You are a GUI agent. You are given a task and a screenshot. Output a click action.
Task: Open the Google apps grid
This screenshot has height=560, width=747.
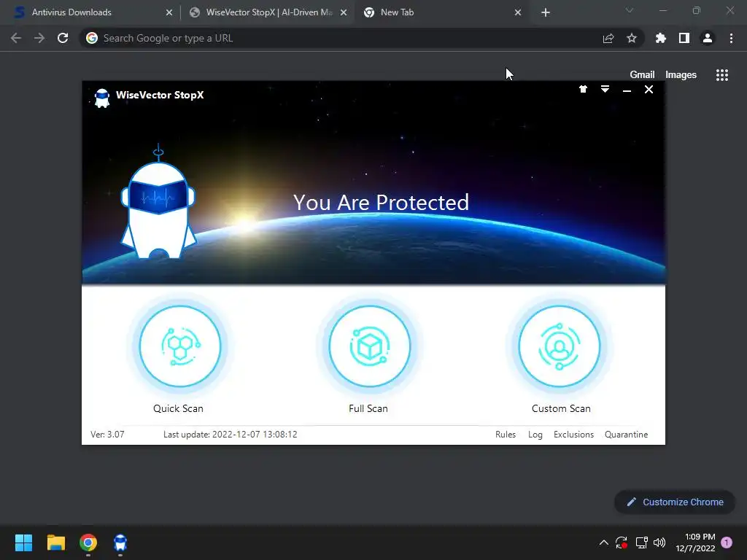pyautogui.click(x=722, y=75)
